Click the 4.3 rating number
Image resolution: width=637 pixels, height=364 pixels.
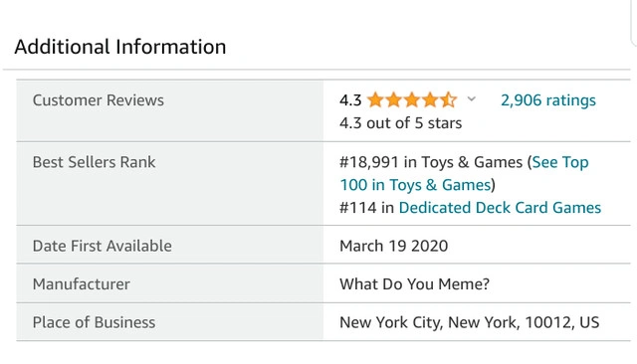tap(350, 100)
